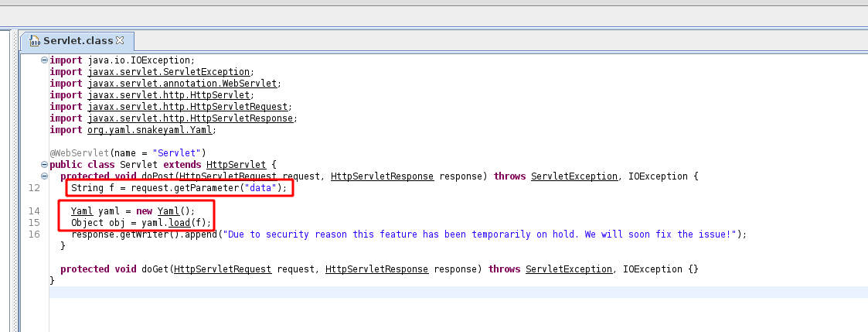Click the class file icon on Servlet.class tab
Screen dimensions: 868x332
coord(34,41)
